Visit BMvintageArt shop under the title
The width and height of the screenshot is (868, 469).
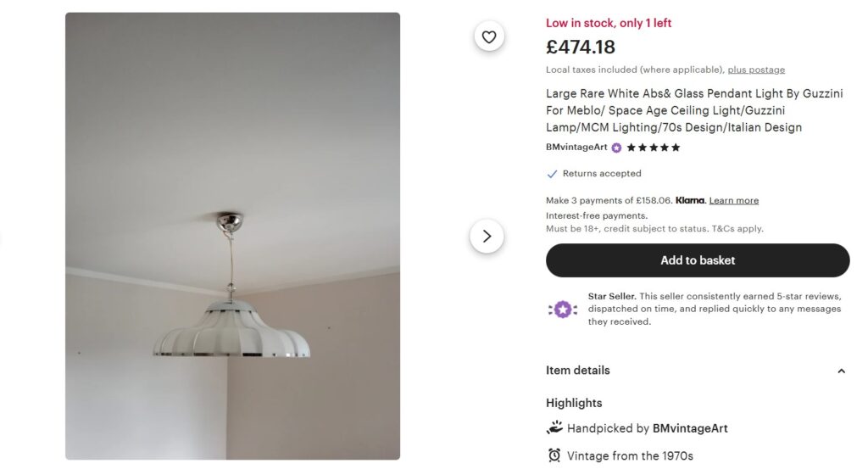[576, 148]
